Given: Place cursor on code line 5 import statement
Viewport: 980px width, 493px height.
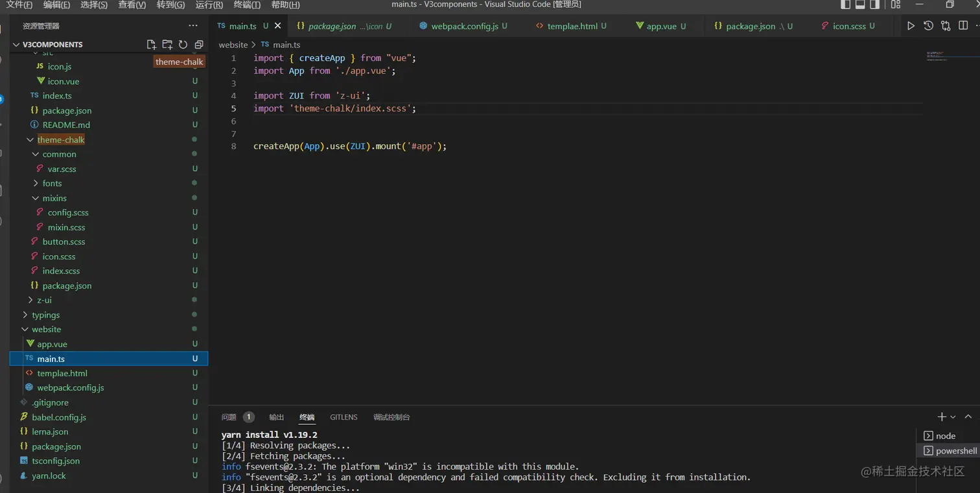Looking at the screenshot, I should coord(334,108).
